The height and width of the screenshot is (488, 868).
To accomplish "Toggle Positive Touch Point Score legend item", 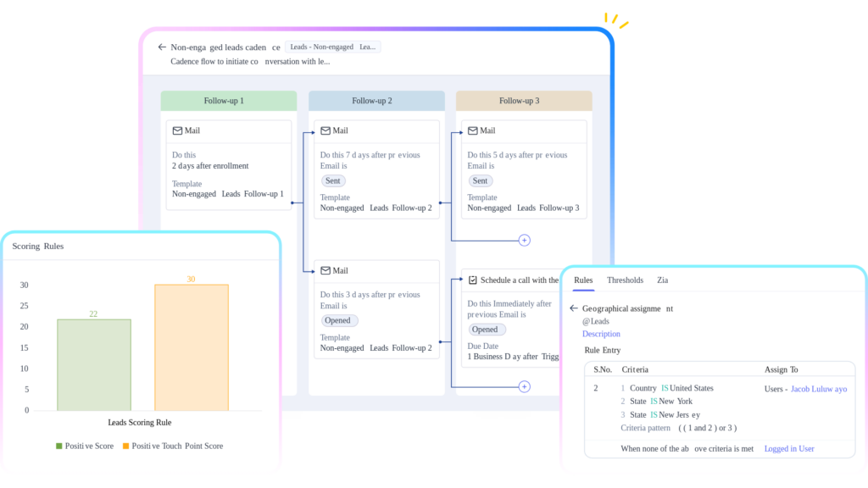I will 172,446.
